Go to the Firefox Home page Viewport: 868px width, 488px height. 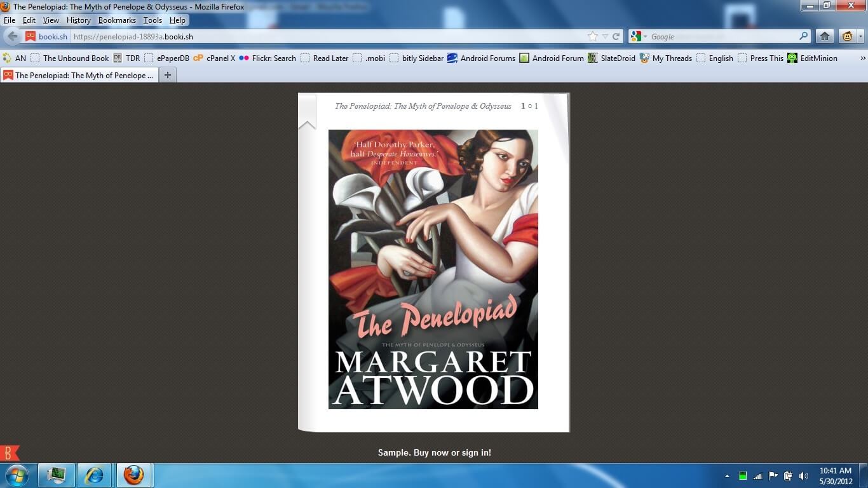tap(824, 36)
